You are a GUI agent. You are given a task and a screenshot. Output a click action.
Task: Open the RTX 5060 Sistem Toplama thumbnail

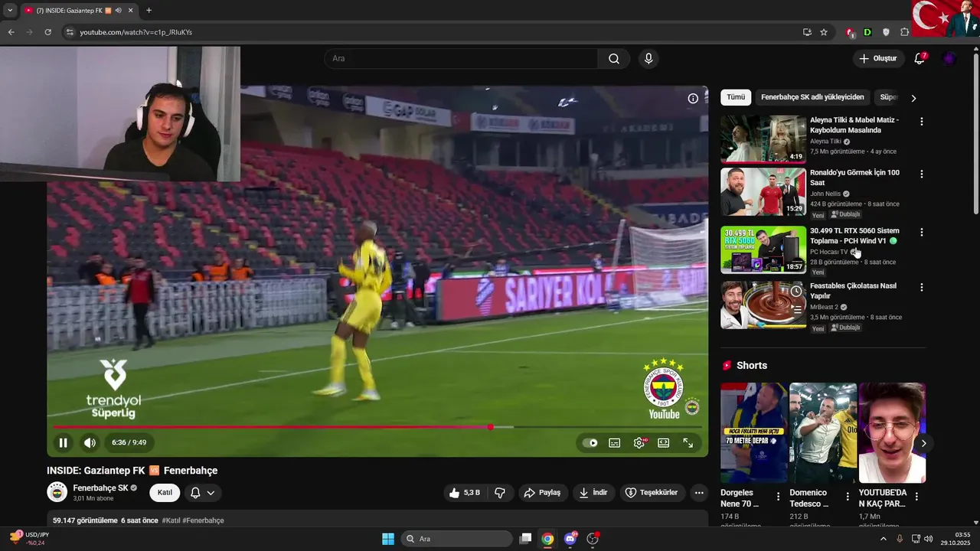[763, 249]
